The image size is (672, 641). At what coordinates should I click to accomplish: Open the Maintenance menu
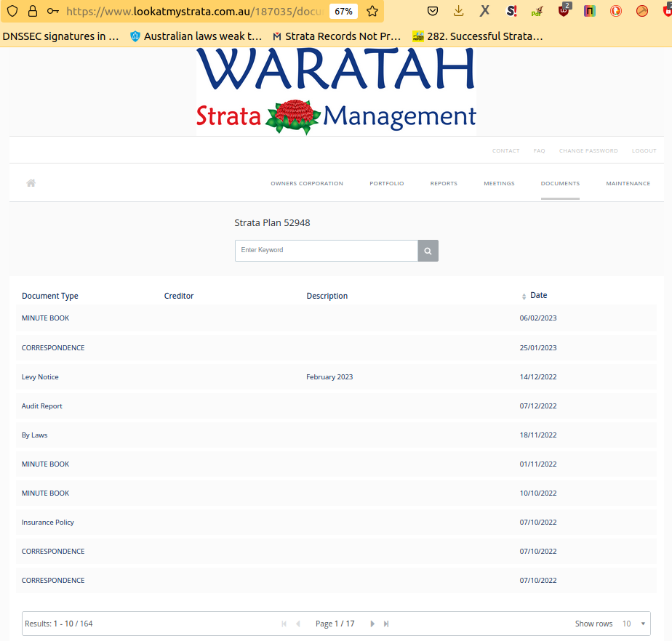(x=628, y=183)
